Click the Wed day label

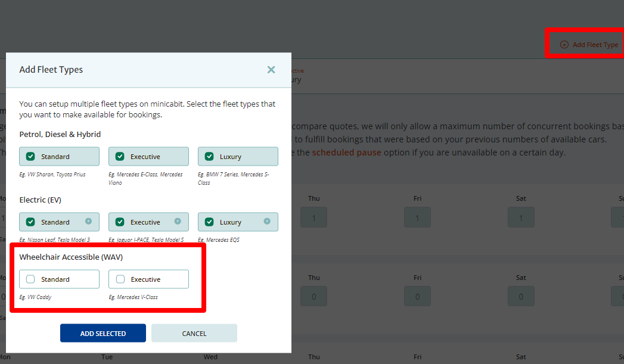click(x=210, y=357)
